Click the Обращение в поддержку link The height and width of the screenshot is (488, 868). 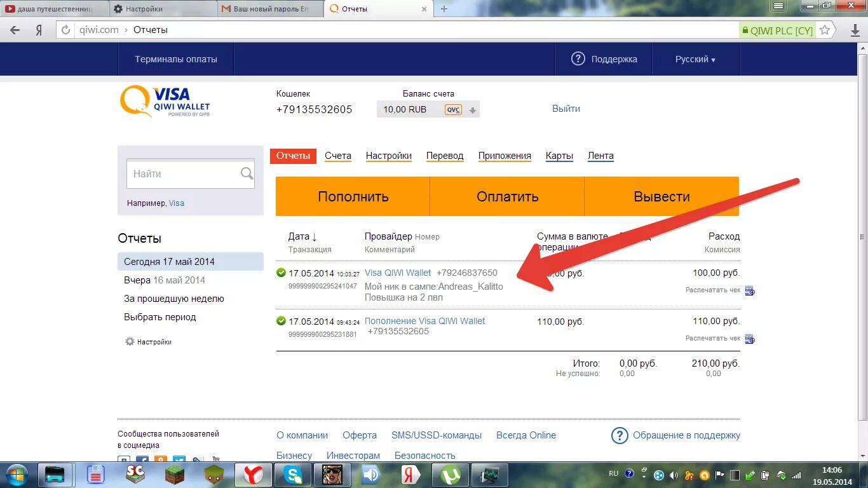pyautogui.click(x=686, y=435)
